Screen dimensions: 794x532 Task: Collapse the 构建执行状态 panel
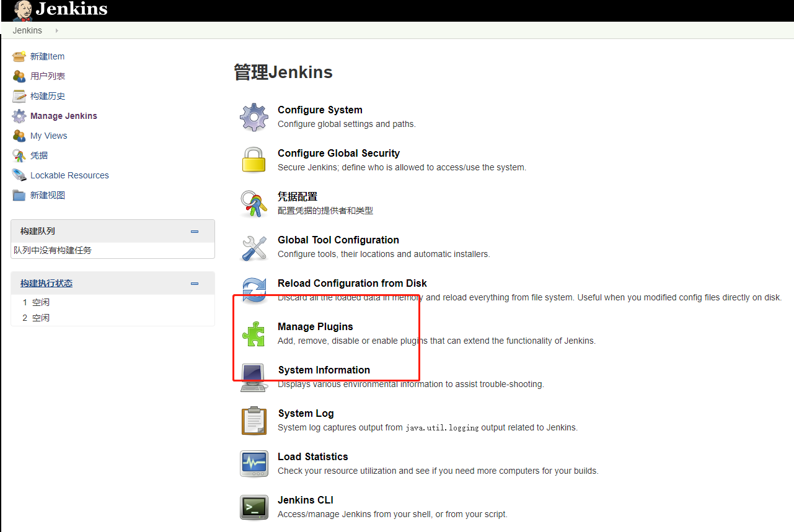coord(195,283)
